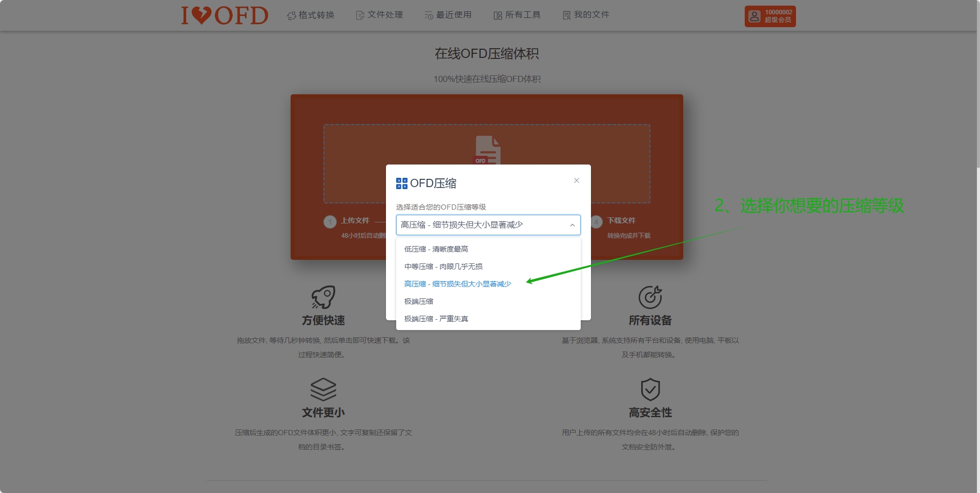Collapse the compression level dropdown via its chevron
The height and width of the screenshot is (493, 980).
(x=573, y=224)
